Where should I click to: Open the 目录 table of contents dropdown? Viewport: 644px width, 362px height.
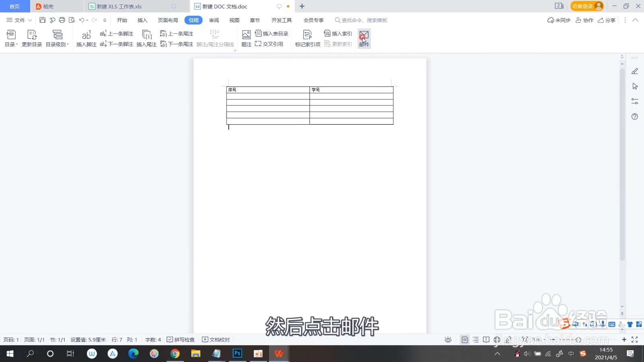click(x=11, y=39)
